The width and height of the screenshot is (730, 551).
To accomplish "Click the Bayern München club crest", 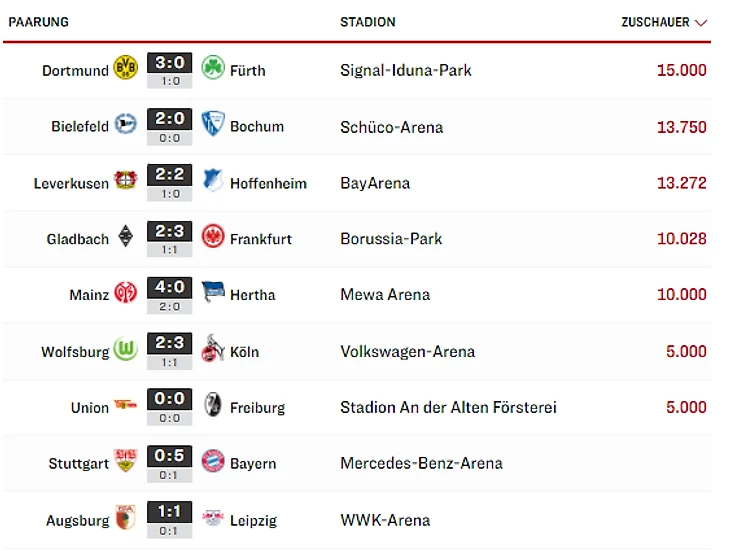I will [212, 463].
